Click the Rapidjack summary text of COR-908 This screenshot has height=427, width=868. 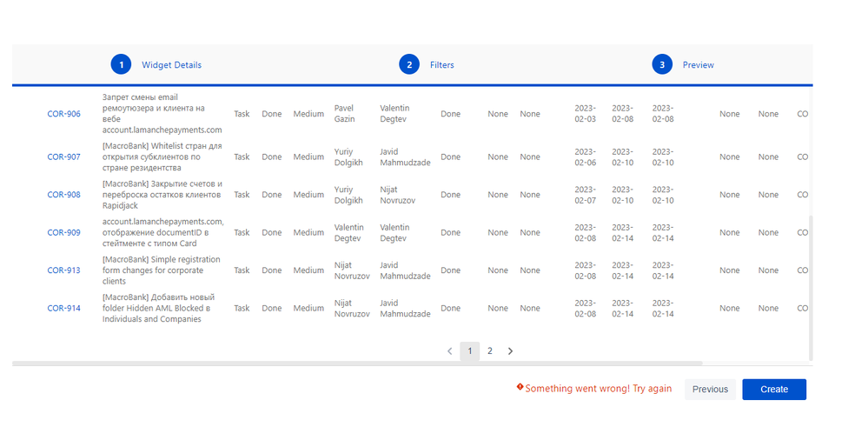pos(162,195)
